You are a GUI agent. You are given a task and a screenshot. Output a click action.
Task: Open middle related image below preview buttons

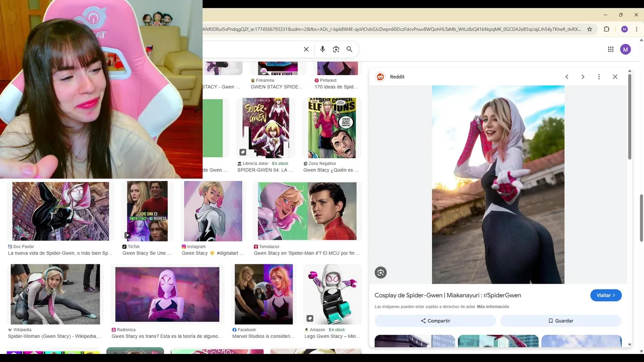click(498, 341)
